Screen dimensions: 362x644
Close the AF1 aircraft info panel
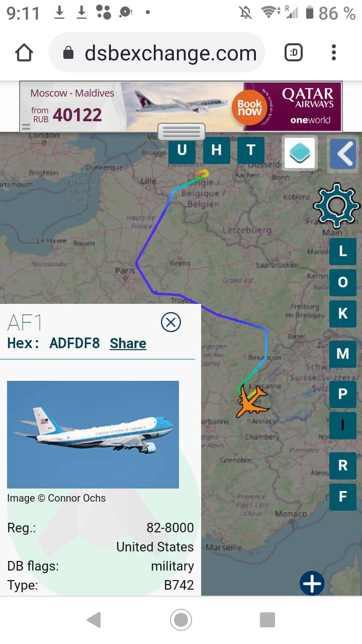(171, 322)
